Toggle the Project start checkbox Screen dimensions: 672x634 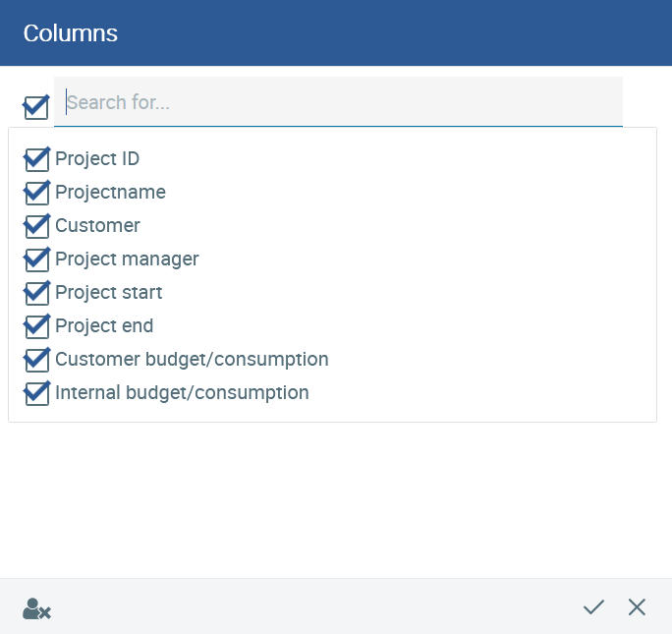click(37, 293)
